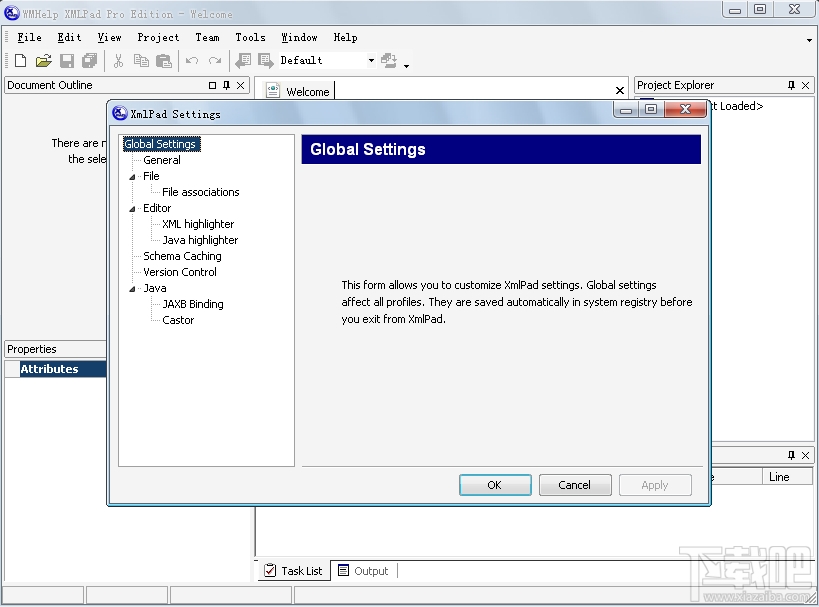Viewport: 819px width, 607px height.
Task: Open the Team menu
Action: coord(207,37)
